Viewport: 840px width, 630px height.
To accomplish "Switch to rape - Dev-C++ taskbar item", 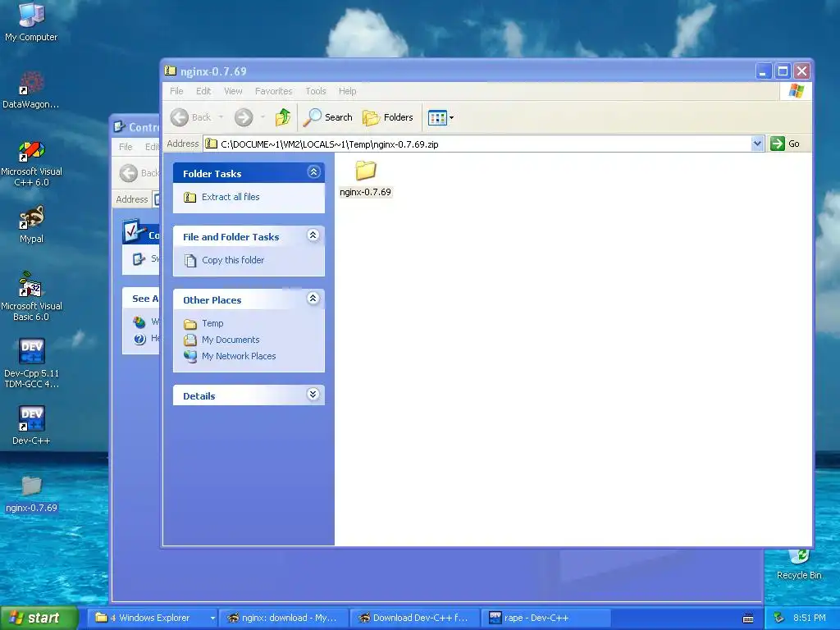I will point(546,618).
